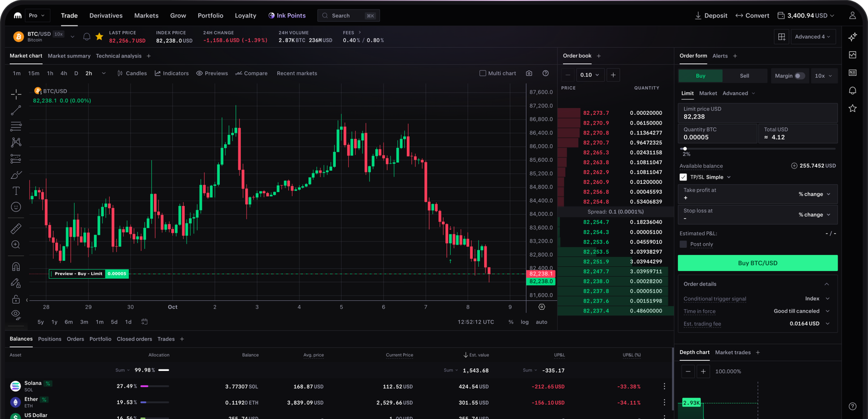The width and height of the screenshot is (868, 419).
Task: Toggle the Margin switch
Action: 800,76
